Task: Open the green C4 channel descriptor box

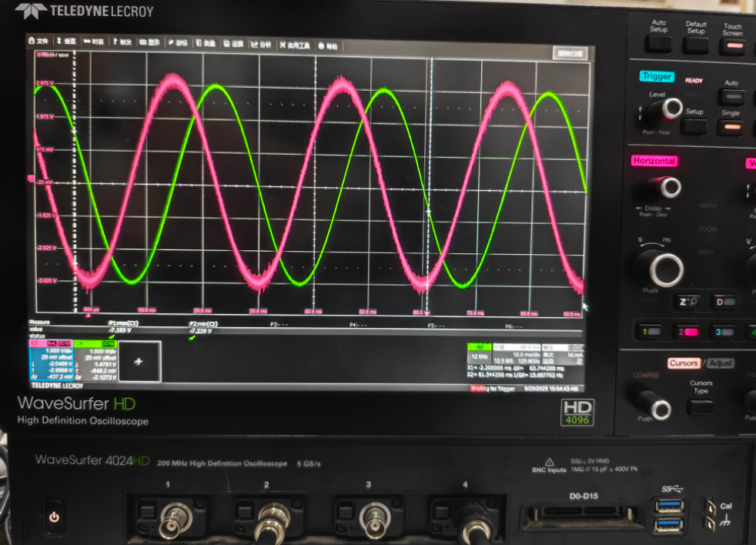Action: coord(95,361)
